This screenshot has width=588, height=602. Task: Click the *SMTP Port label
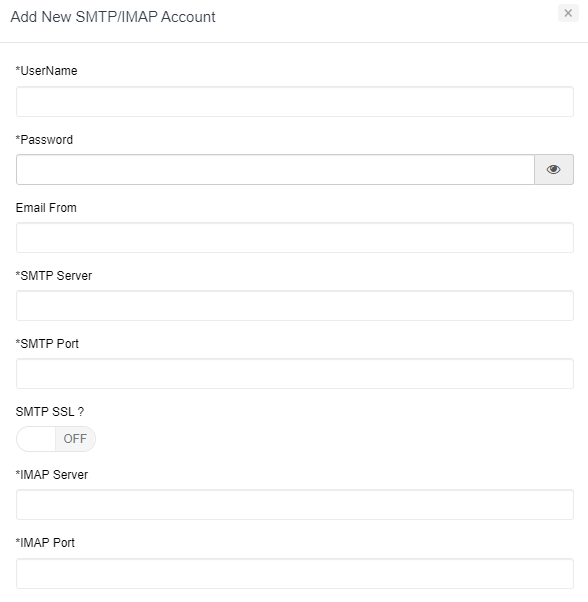[x=47, y=344]
